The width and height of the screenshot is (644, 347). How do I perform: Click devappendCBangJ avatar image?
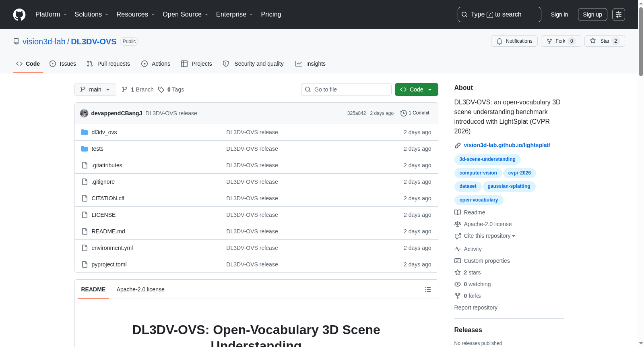[84, 113]
